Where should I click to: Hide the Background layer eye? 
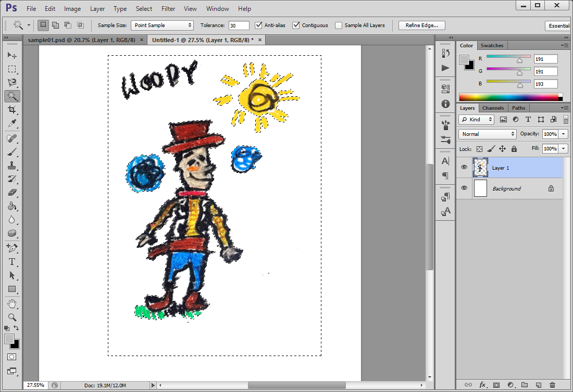click(464, 188)
